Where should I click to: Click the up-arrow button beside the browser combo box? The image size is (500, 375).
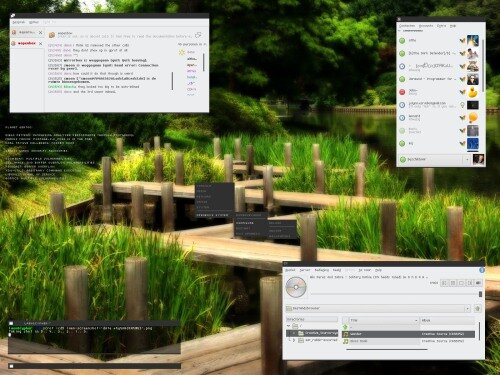(x=478, y=309)
